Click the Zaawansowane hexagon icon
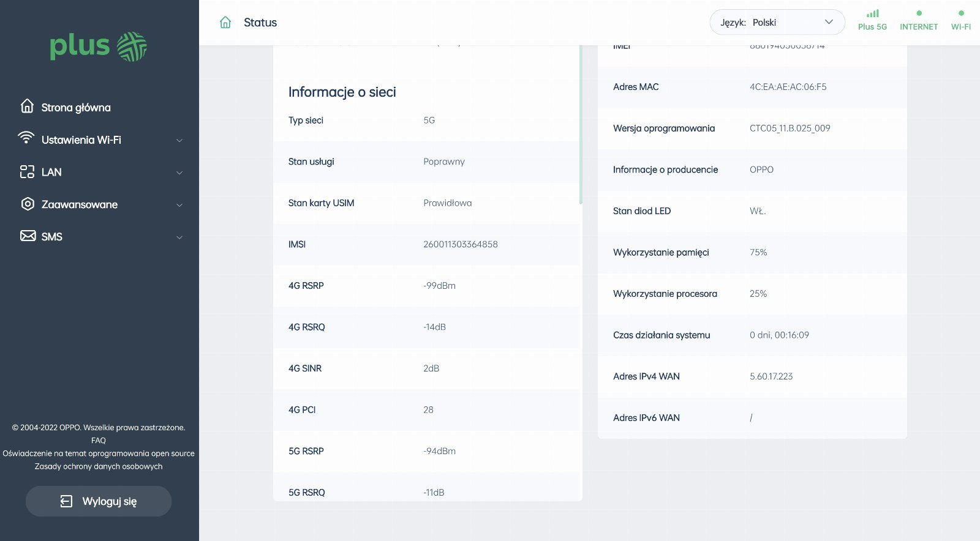This screenshot has width=980, height=541. 28,204
